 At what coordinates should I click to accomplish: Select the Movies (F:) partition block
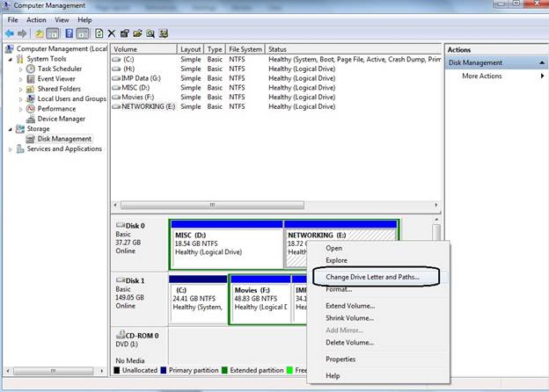coord(260,300)
